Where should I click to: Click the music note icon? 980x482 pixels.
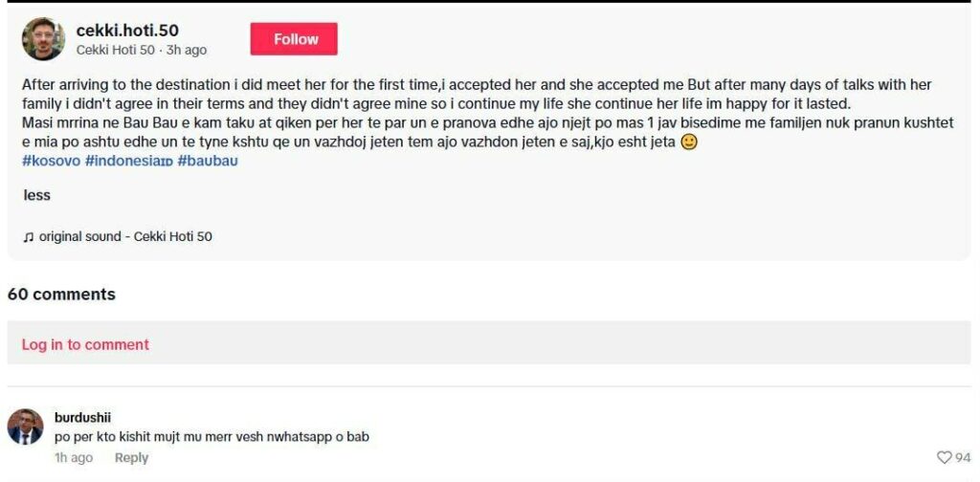point(29,236)
